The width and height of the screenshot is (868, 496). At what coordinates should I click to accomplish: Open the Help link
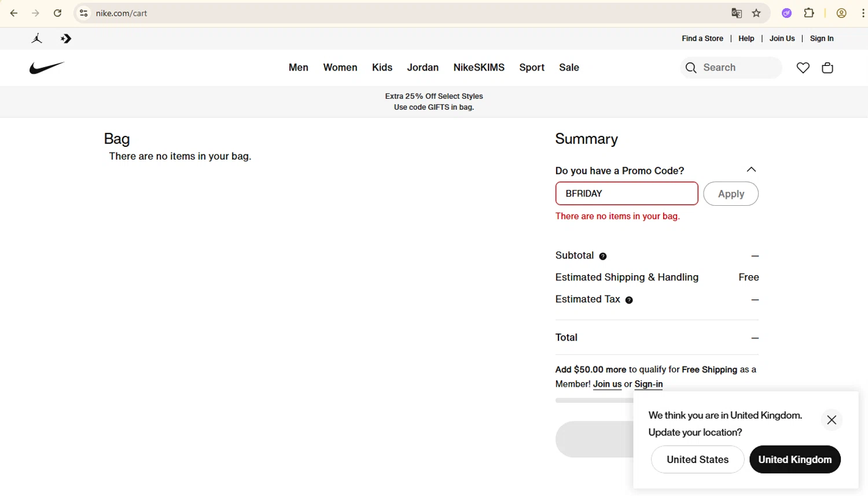tap(746, 39)
